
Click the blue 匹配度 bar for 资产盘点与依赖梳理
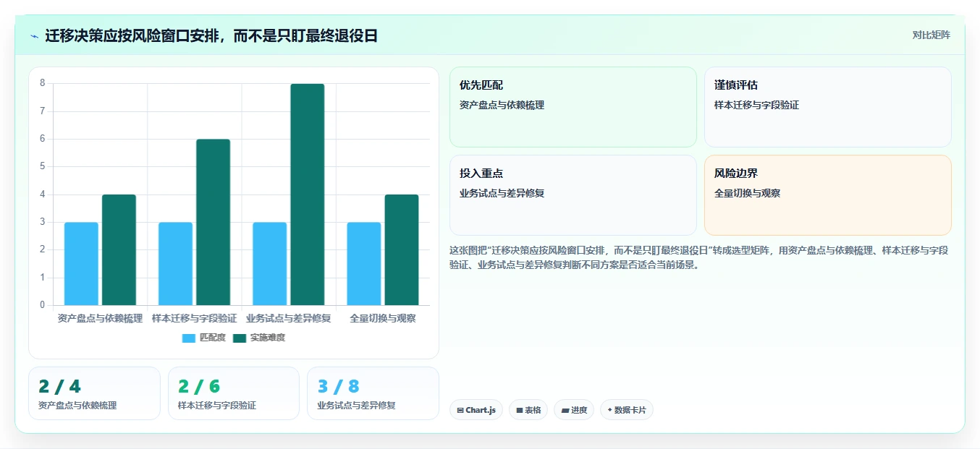click(x=81, y=264)
